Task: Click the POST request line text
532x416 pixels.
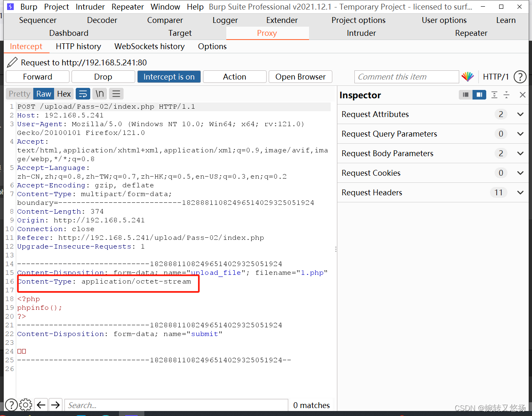Action: pyautogui.click(x=106, y=107)
